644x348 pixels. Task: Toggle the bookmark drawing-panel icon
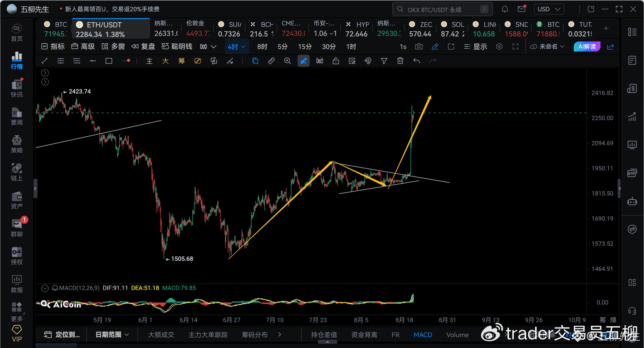point(255,61)
